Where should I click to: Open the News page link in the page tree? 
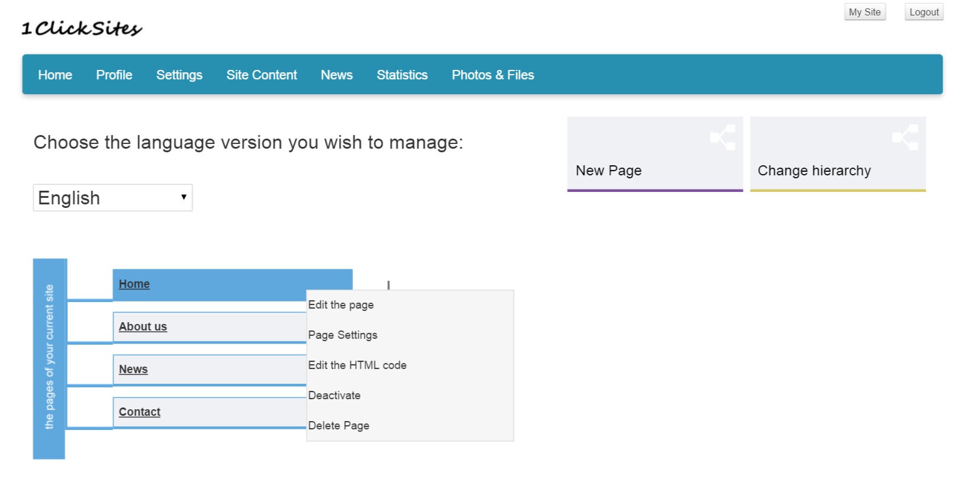(x=133, y=369)
